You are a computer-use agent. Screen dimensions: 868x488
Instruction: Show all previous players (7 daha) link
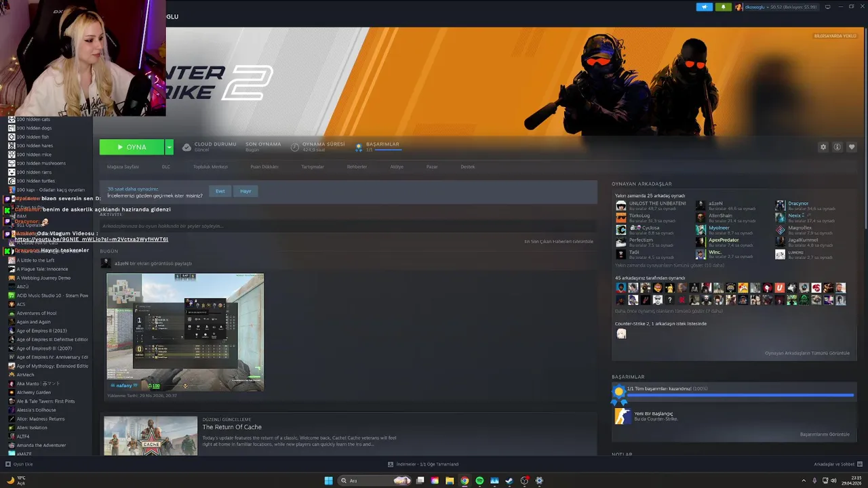tap(669, 311)
